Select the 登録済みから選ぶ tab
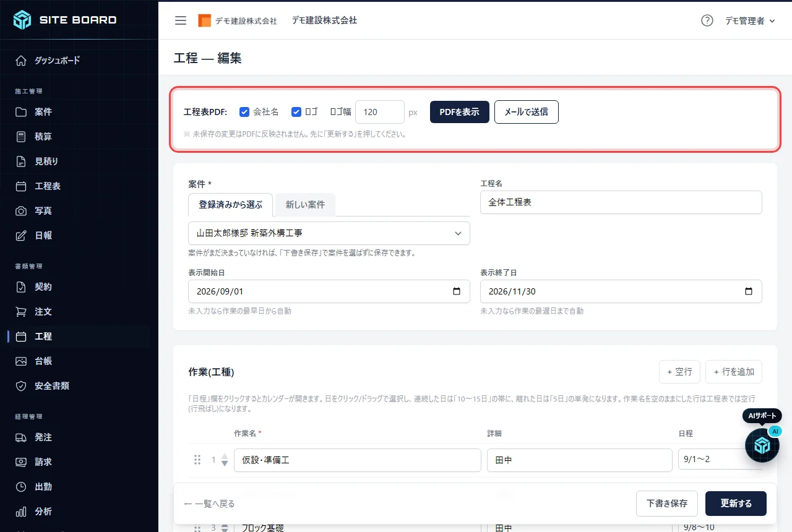The width and height of the screenshot is (792, 532). 230,204
